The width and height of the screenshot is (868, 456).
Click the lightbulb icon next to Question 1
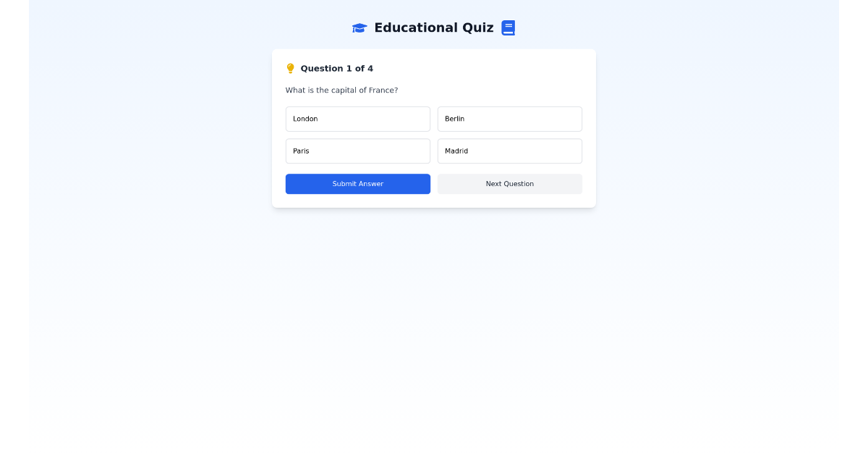click(x=290, y=68)
